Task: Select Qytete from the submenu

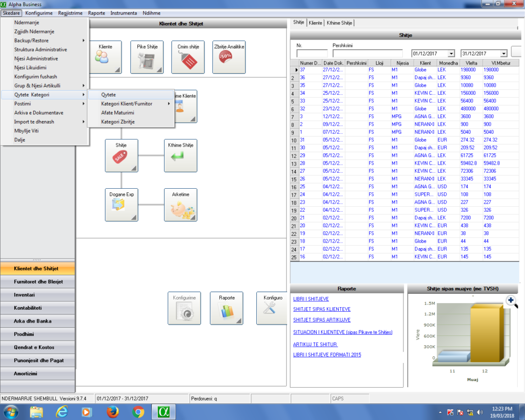Action: click(131, 95)
